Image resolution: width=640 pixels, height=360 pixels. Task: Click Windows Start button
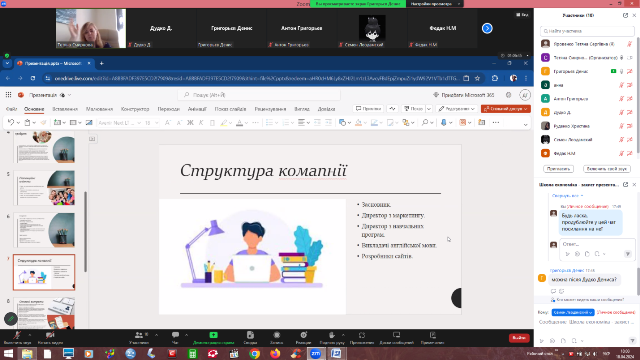pos(8,353)
